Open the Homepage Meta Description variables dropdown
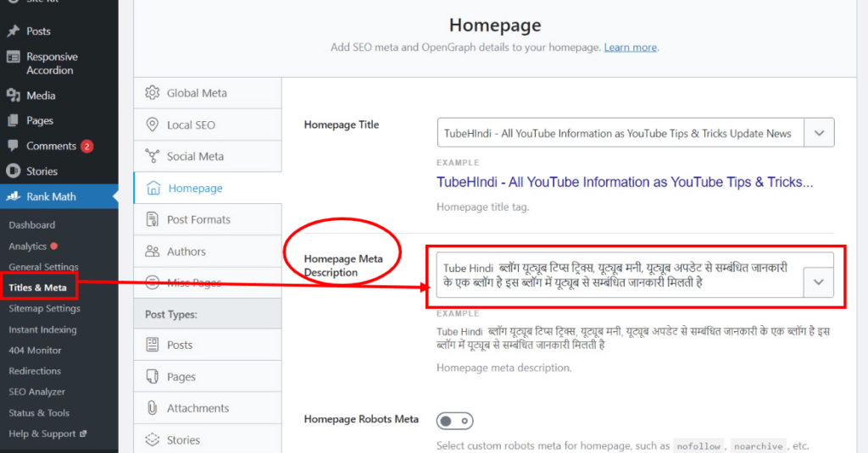868x453 pixels. click(x=819, y=282)
